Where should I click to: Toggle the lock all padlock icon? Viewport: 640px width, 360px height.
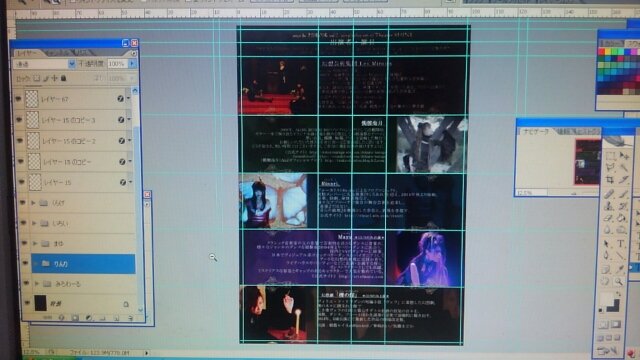click(64, 78)
